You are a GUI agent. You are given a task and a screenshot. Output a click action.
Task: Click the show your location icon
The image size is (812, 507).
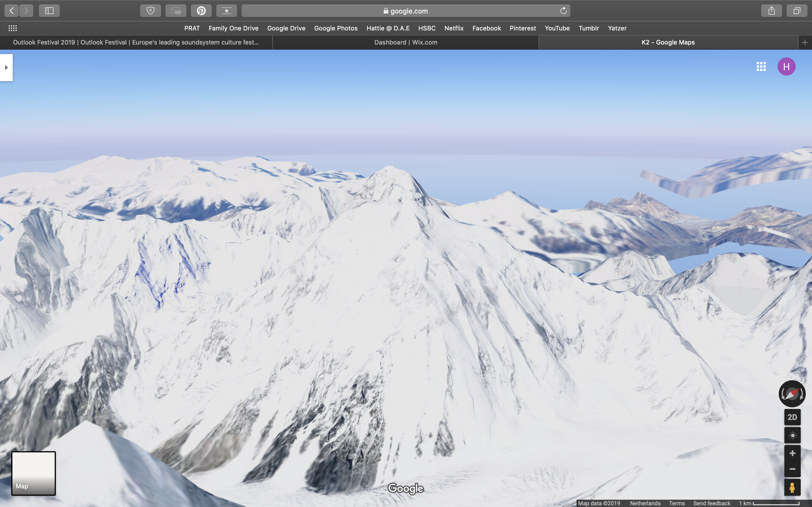pos(792,435)
